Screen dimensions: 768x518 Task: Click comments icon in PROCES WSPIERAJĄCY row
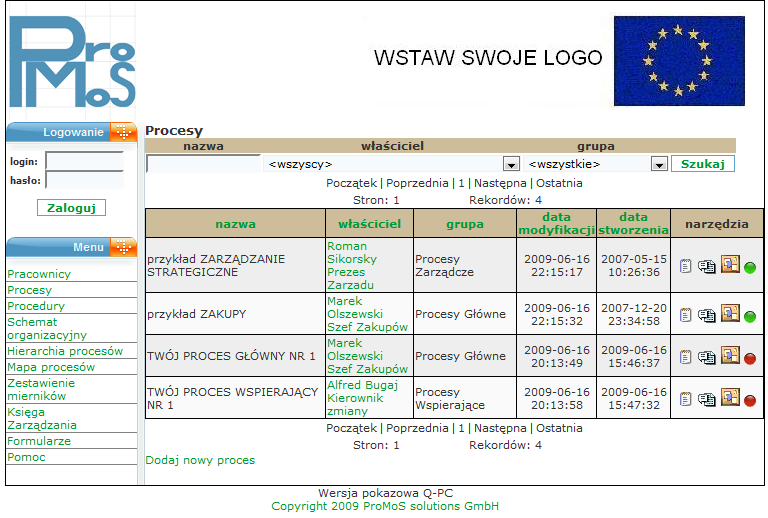coord(706,399)
